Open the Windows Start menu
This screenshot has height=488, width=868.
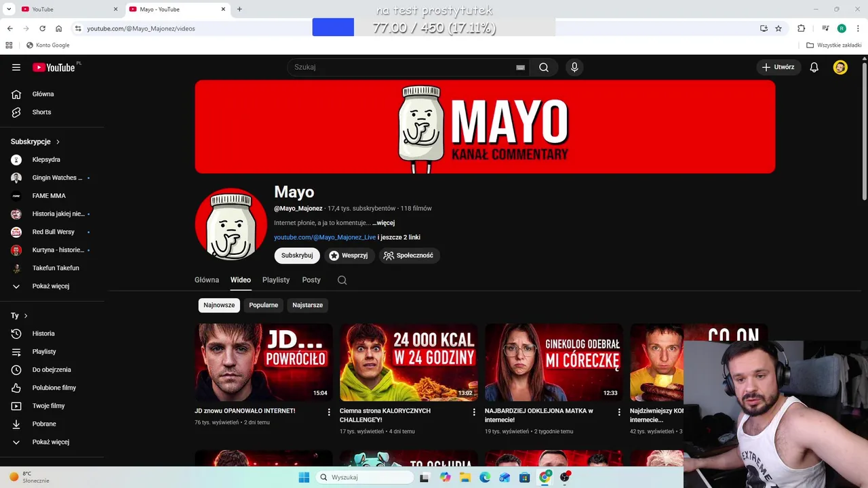coord(304,477)
